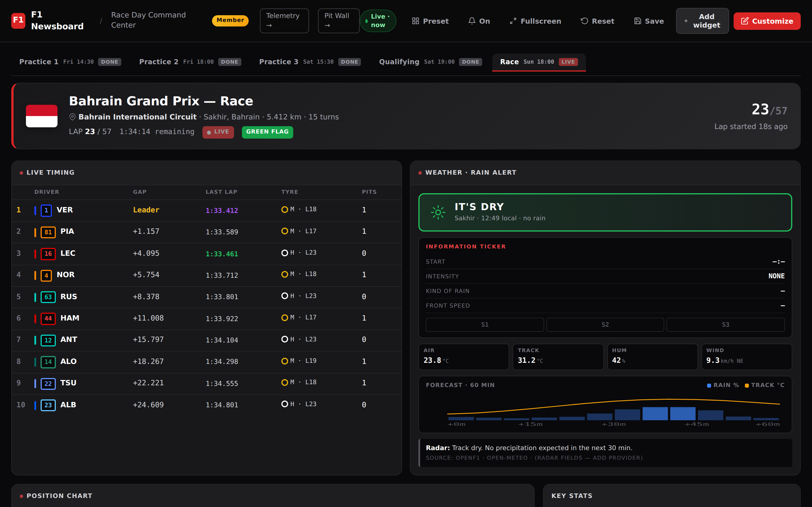Click the location pin icon near circuit name

pyautogui.click(x=72, y=117)
